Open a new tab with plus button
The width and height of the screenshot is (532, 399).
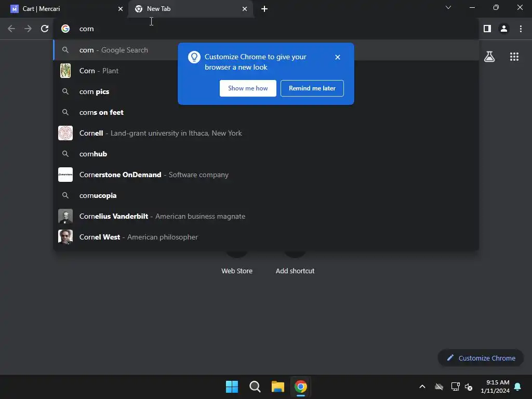coord(264,9)
